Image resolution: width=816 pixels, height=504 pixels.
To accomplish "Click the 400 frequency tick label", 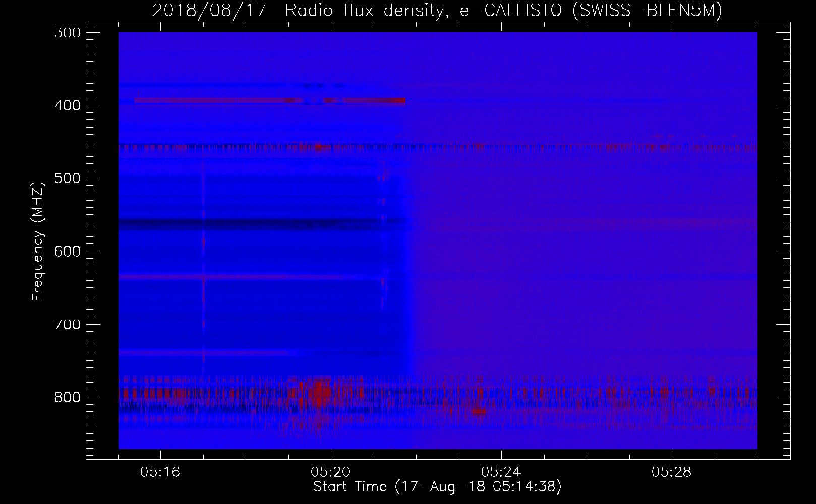I will [x=67, y=105].
